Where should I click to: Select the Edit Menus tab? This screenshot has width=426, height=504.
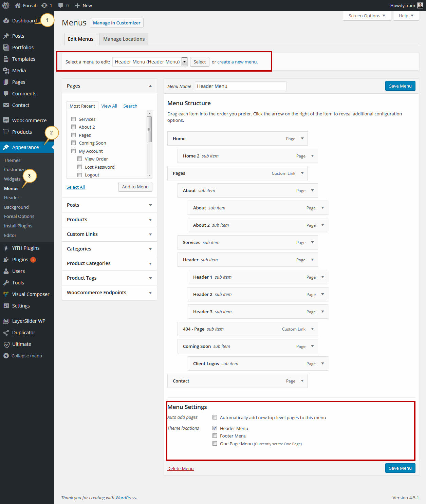click(80, 39)
